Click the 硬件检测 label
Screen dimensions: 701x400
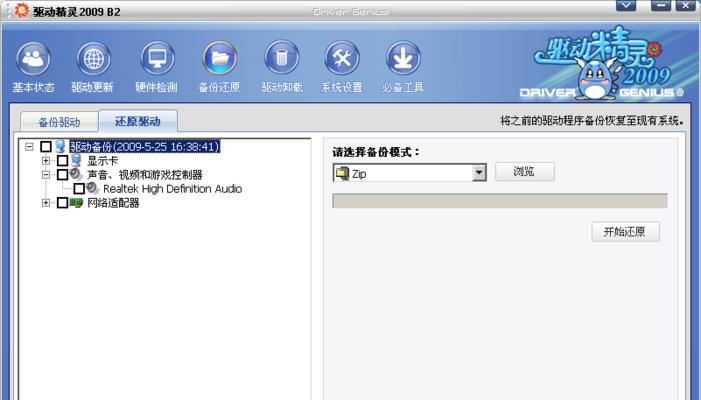(x=156, y=87)
